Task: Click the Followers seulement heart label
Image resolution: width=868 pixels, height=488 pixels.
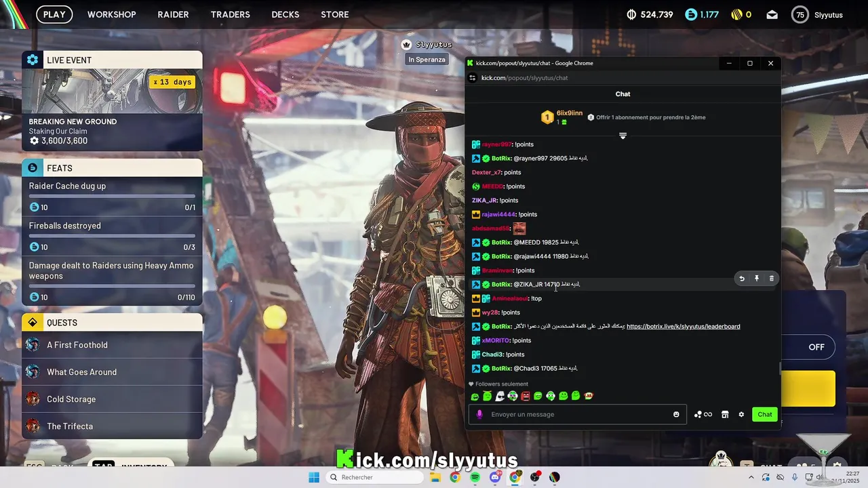Action: 498,384
